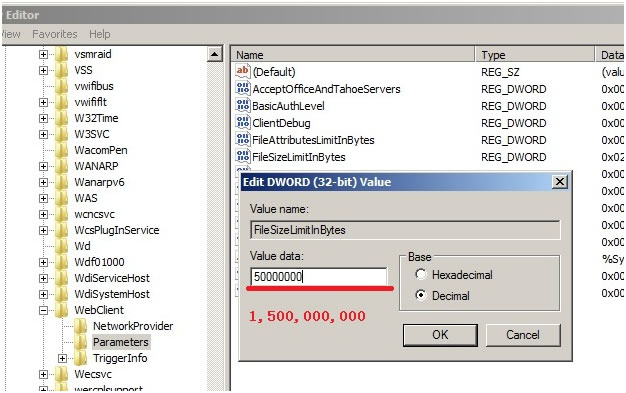Viewport: 626px width, 393px height.
Task: Click the VSS folder icon
Action: coord(61,70)
